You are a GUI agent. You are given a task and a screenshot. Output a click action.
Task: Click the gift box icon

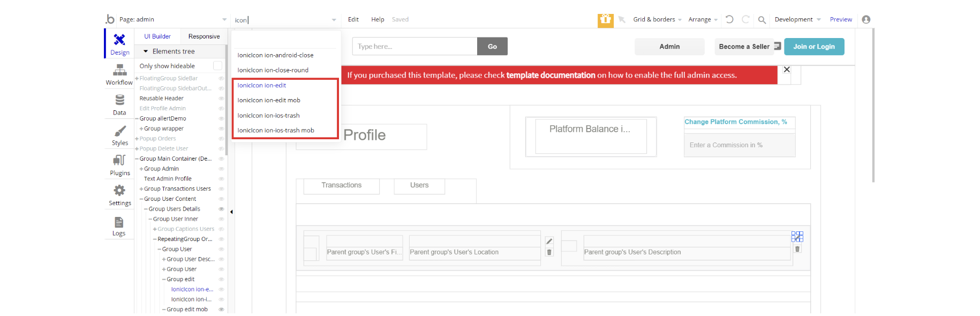[x=606, y=20]
